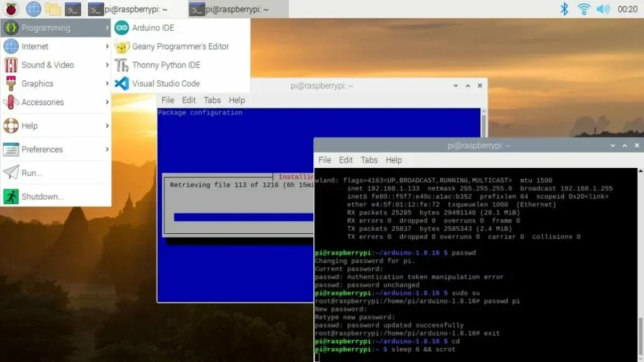Expand the Preferences submenu arrow
The width and height of the screenshot is (644, 362).
(x=107, y=150)
